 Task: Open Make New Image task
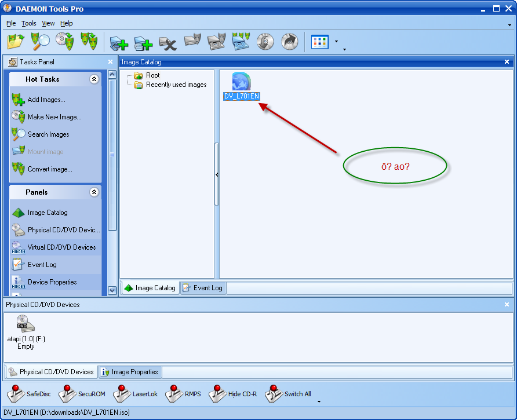(x=54, y=117)
